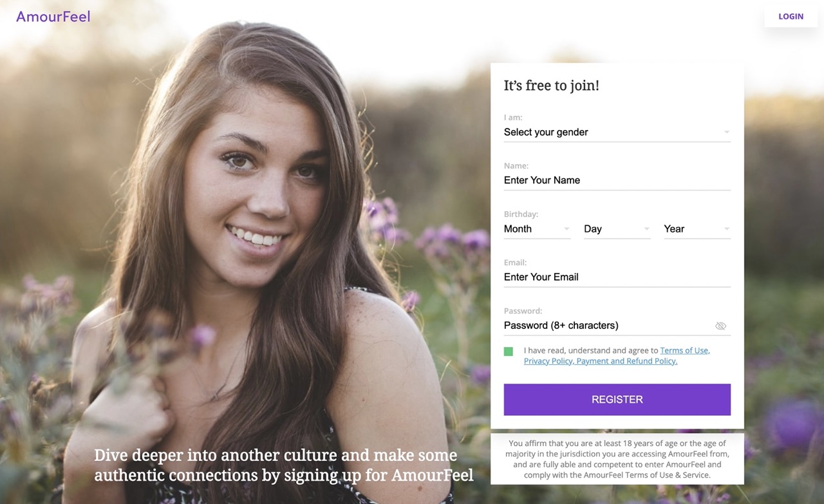Open the Payment and Refund Policy link
The height and width of the screenshot is (504, 824).
[627, 361]
